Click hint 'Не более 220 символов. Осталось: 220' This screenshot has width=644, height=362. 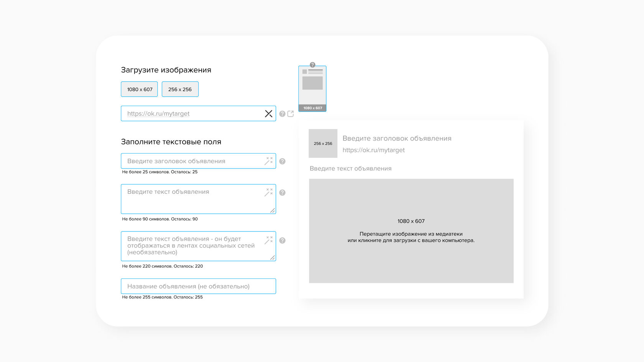point(162,266)
